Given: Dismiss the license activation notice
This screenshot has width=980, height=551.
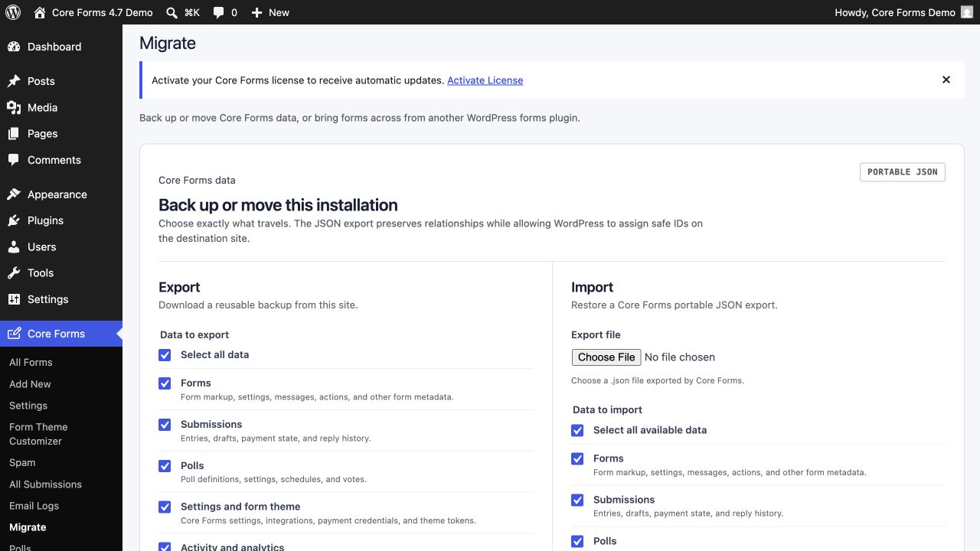Looking at the screenshot, I should coord(946,80).
